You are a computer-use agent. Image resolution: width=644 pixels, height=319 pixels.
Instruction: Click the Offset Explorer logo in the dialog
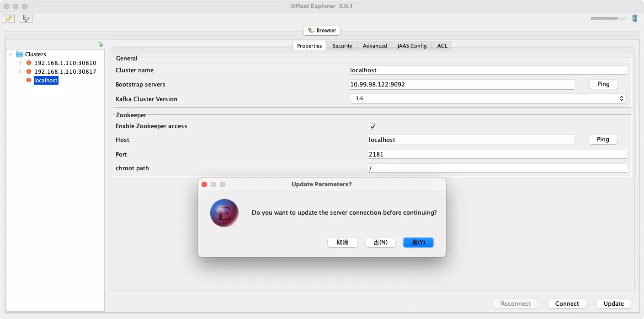224,213
